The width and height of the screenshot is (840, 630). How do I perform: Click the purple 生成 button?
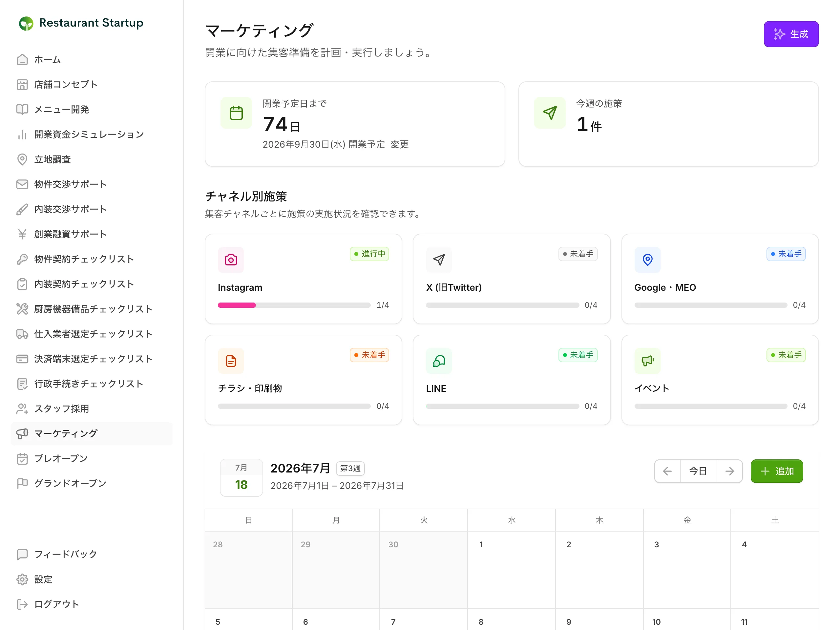791,34
